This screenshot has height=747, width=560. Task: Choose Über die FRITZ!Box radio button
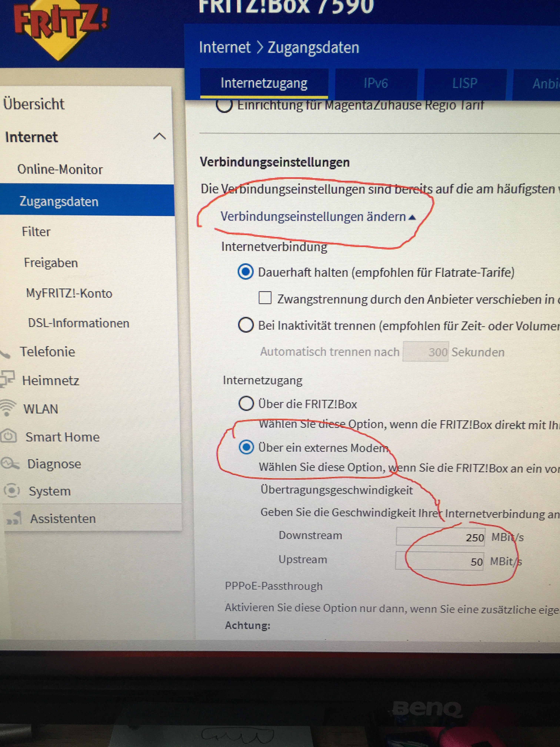246,404
